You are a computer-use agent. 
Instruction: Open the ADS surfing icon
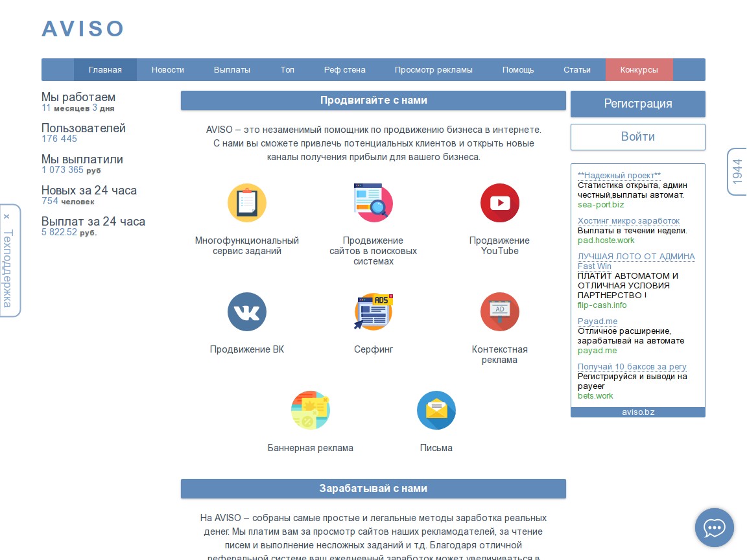pyautogui.click(x=373, y=312)
